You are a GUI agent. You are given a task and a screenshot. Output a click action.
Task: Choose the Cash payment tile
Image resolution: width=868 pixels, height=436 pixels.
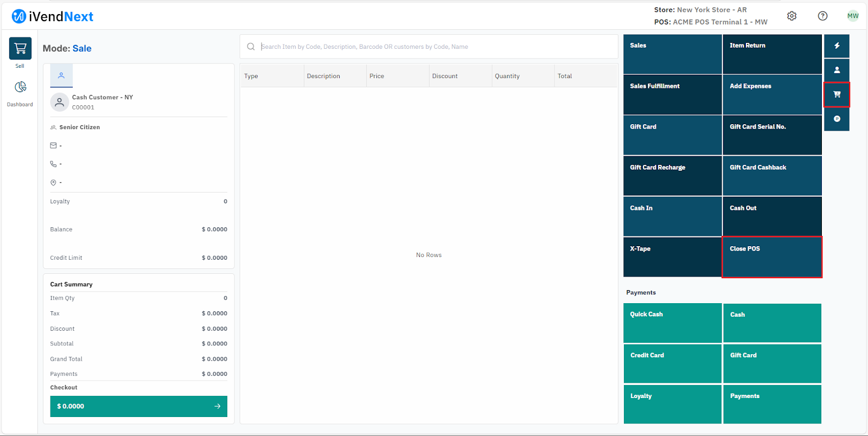point(773,323)
